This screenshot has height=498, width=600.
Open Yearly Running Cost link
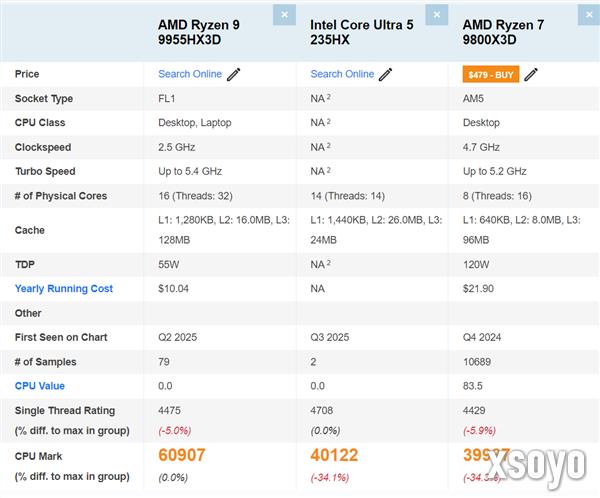[64, 289]
